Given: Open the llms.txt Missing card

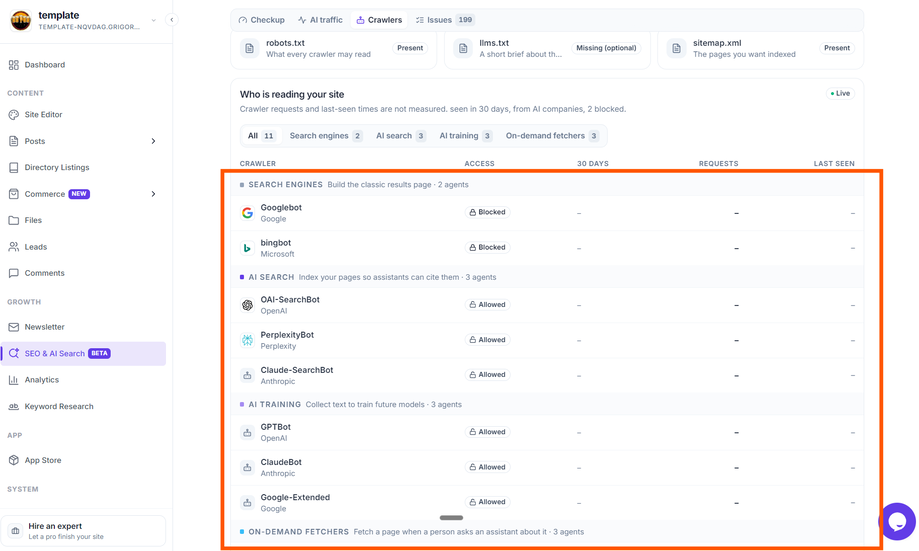Looking at the screenshot, I should point(547,49).
